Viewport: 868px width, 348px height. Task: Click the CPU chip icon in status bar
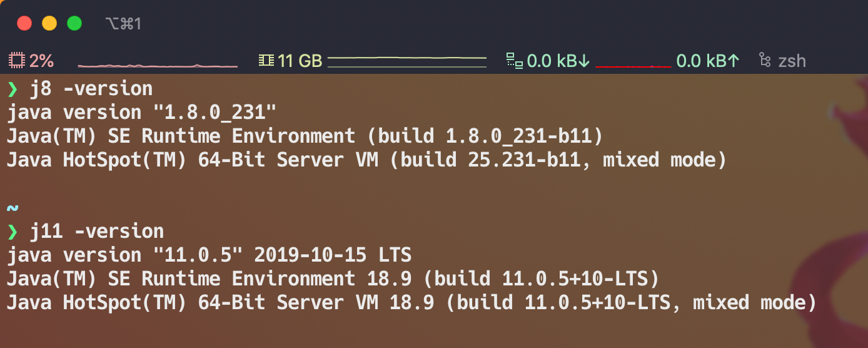tap(16, 61)
